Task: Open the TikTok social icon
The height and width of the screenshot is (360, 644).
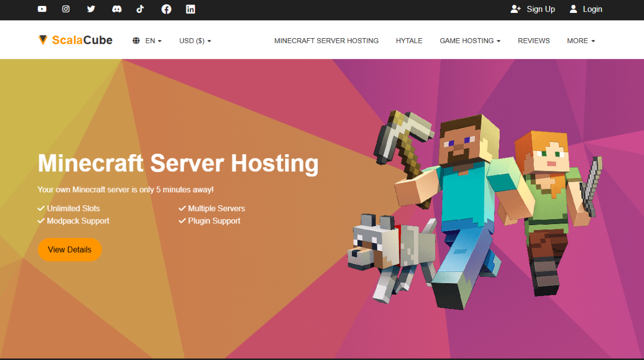Action: point(141,9)
